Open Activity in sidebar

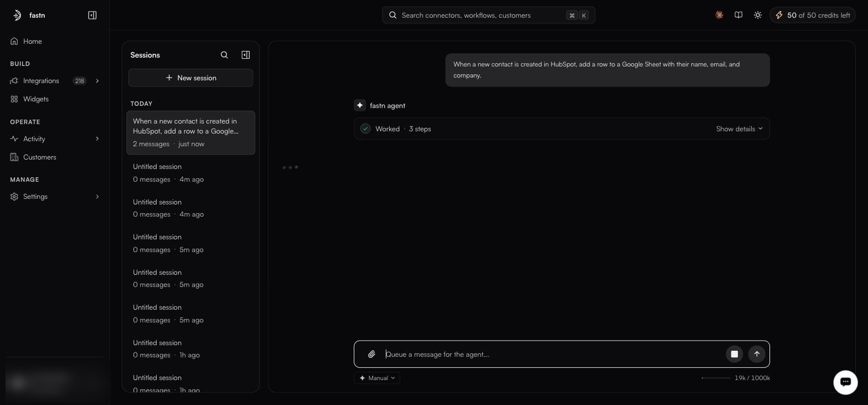coord(34,139)
